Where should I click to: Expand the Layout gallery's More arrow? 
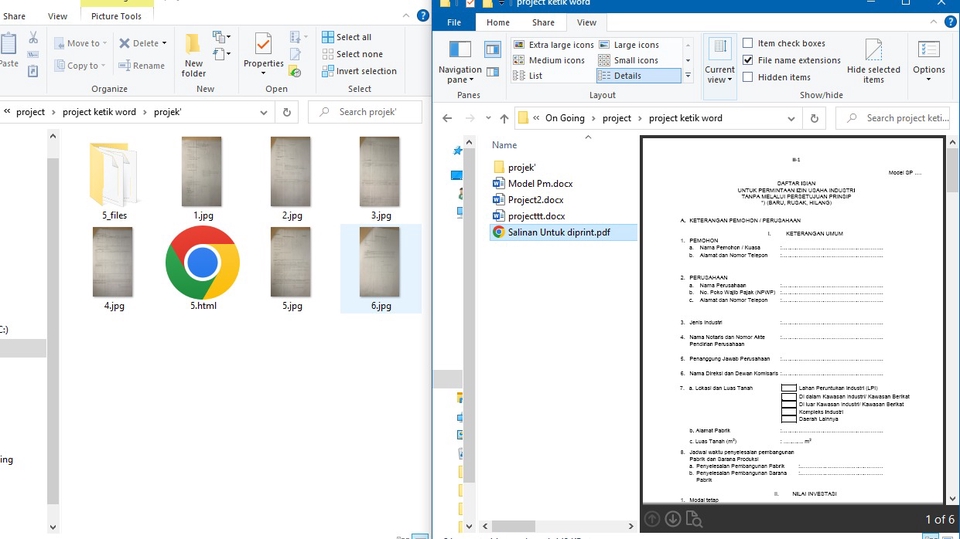tap(688, 75)
